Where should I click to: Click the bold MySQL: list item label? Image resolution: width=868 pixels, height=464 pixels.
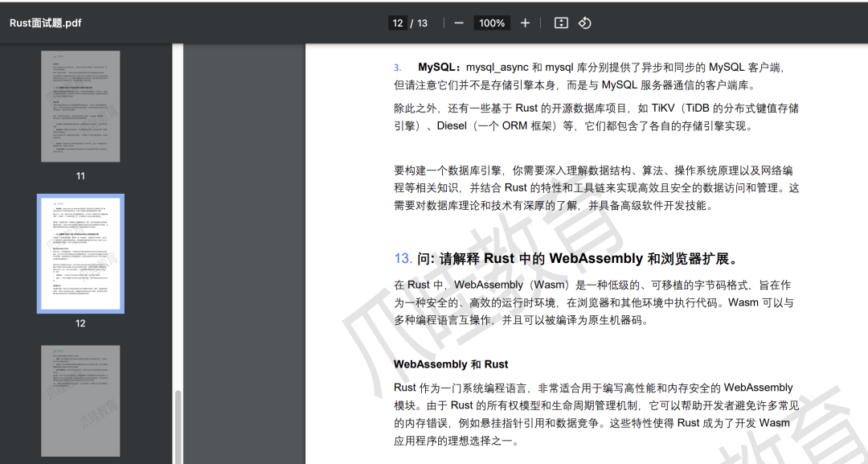440,67
